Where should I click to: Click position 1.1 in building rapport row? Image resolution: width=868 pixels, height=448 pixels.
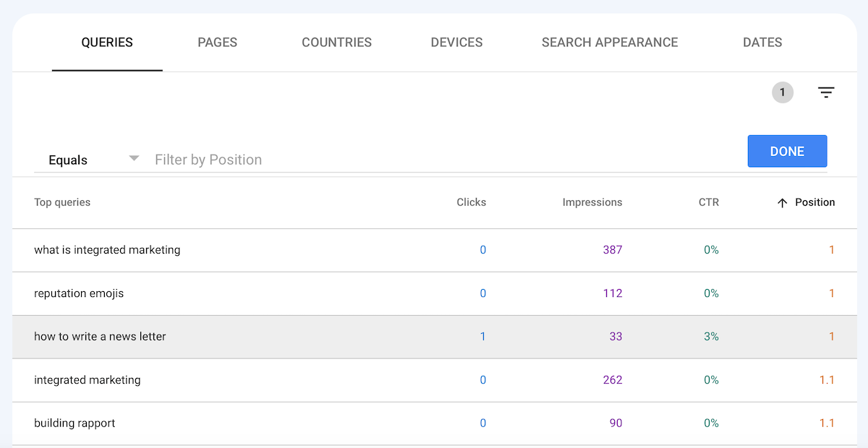click(827, 423)
